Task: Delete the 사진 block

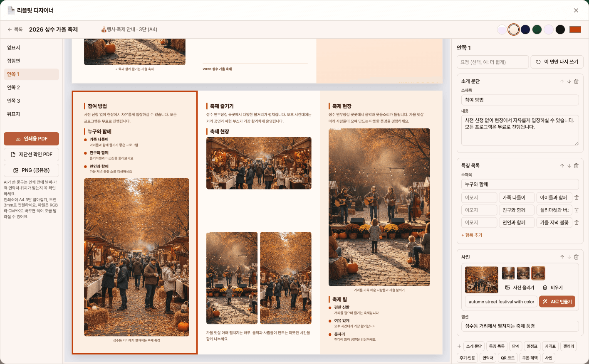Action: click(576, 257)
